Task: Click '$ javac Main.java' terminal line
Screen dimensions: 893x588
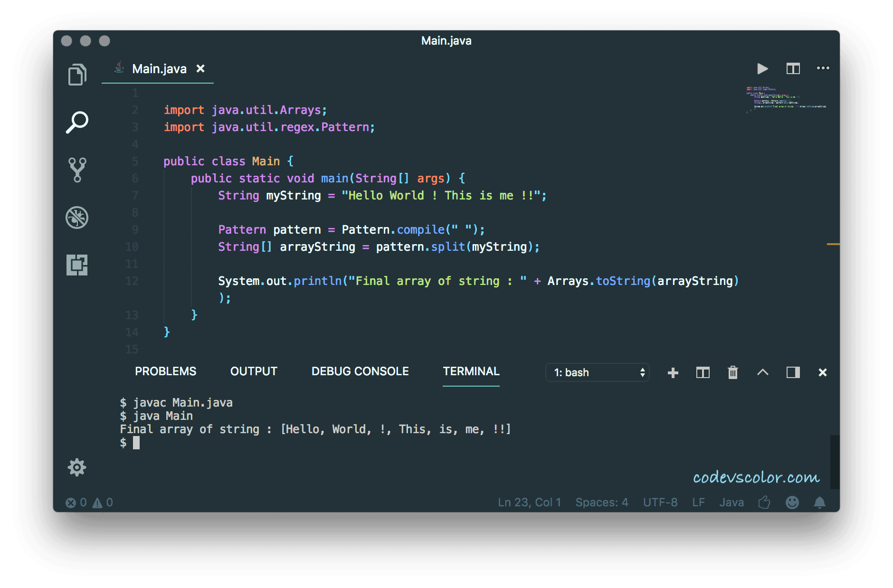Action: (176, 403)
